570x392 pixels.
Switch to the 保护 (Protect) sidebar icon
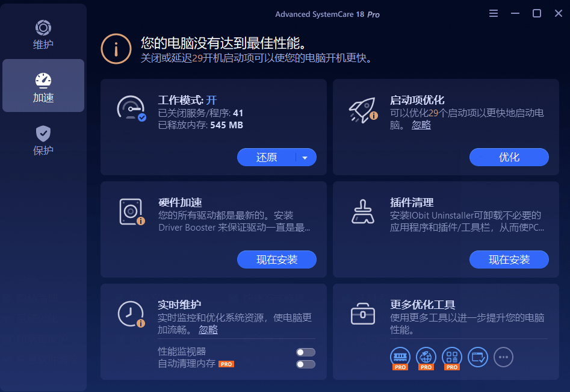(x=43, y=134)
